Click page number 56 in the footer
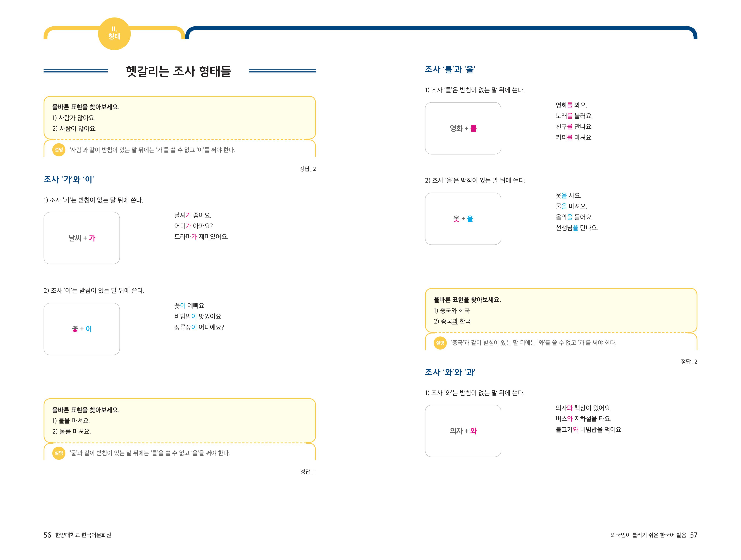Viewport: 741px width, 560px height. coord(47,535)
